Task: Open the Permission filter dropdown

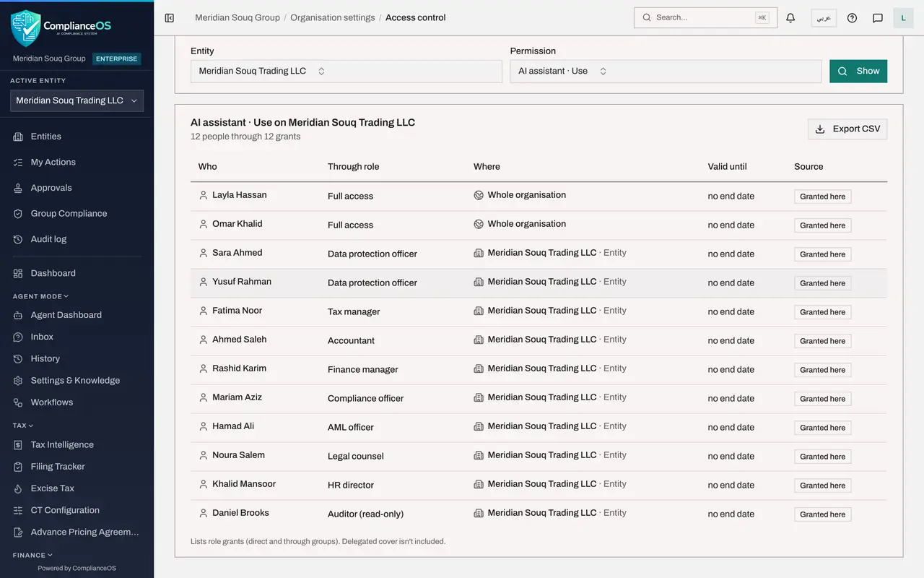Action: [666, 72]
